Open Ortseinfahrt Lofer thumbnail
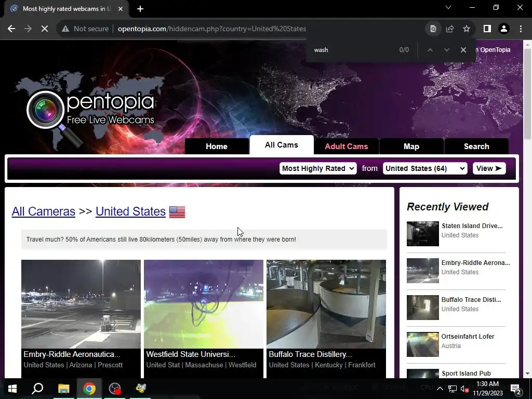 (x=423, y=344)
